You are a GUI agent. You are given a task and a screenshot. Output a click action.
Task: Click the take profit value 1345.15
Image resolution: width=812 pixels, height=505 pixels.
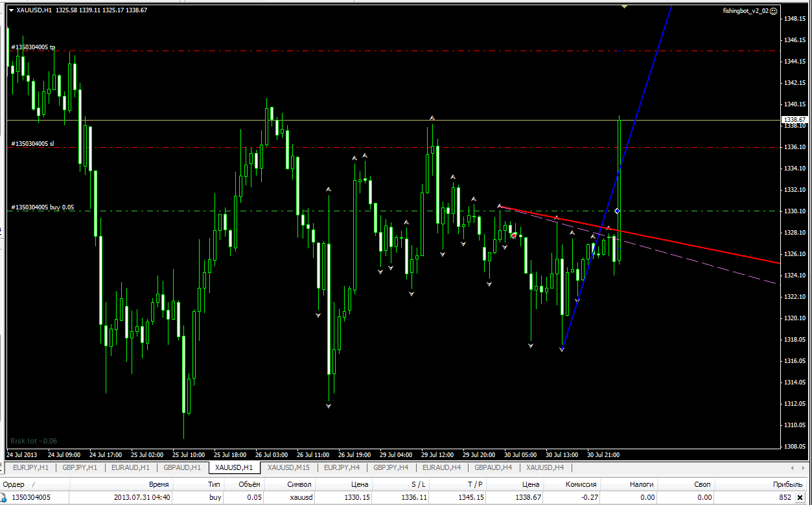(471, 498)
